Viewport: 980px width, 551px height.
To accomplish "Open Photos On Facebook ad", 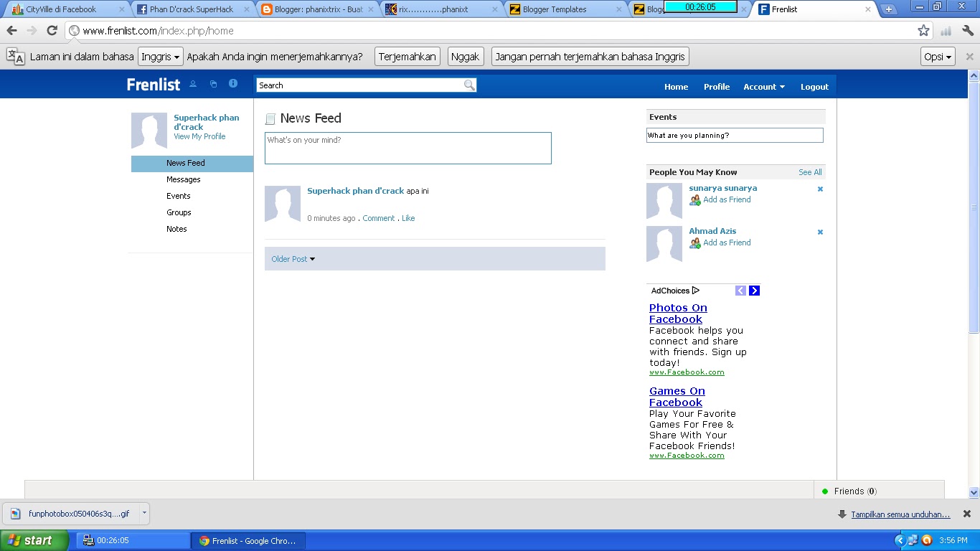I will coord(678,314).
